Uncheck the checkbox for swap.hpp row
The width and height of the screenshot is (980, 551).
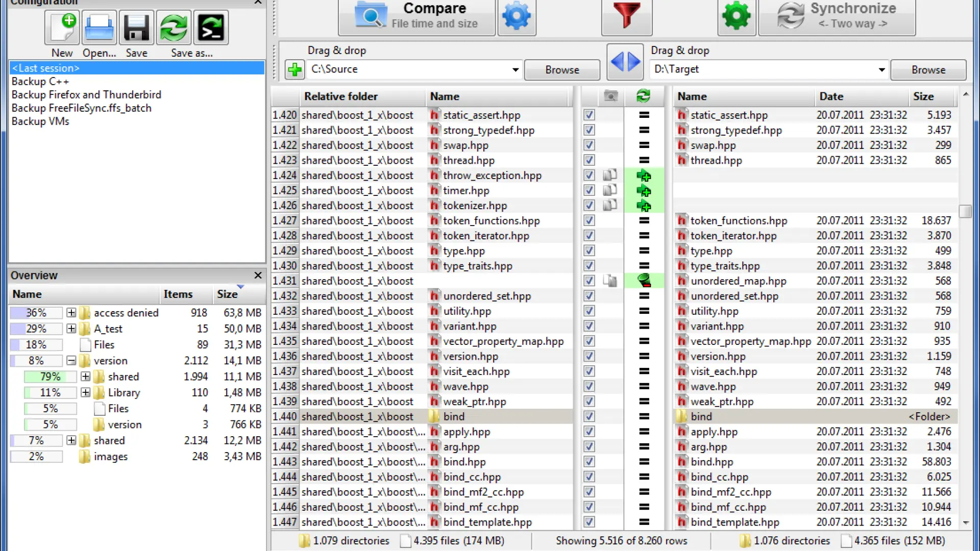click(589, 145)
